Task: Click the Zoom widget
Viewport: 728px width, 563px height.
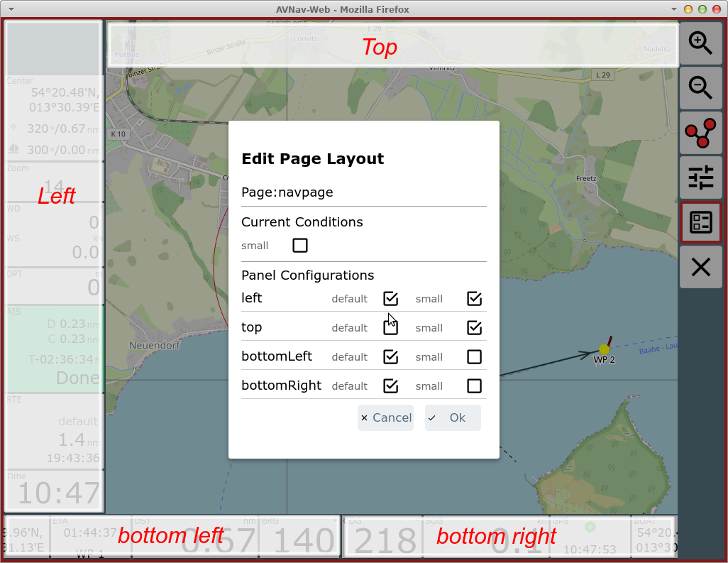Action: pos(55,182)
